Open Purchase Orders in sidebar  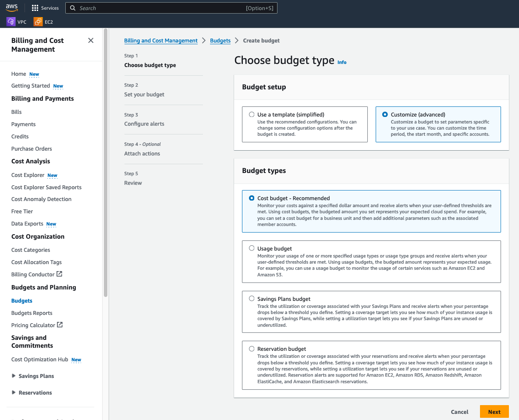click(x=32, y=148)
